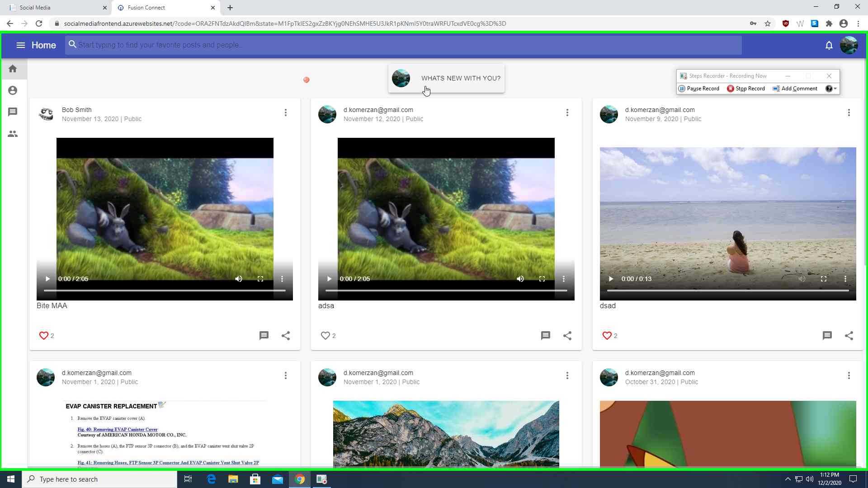Like the Bite MAA post
The image size is (868, 488).
(43, 336)
